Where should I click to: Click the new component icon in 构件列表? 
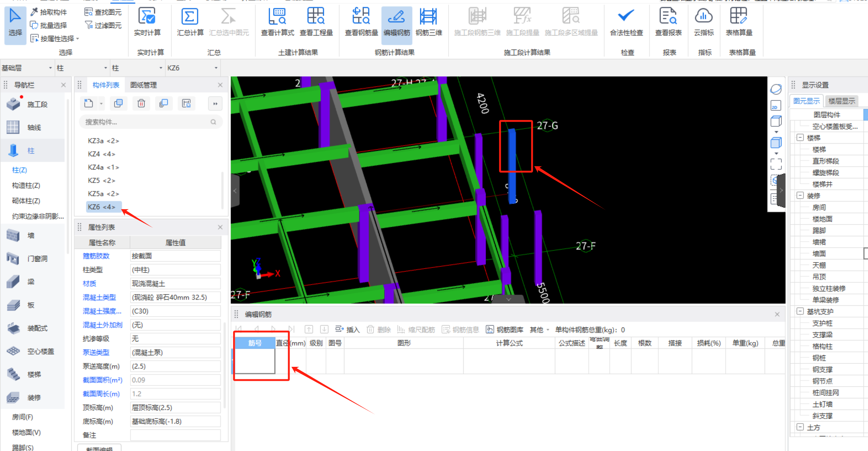point(89,104)
